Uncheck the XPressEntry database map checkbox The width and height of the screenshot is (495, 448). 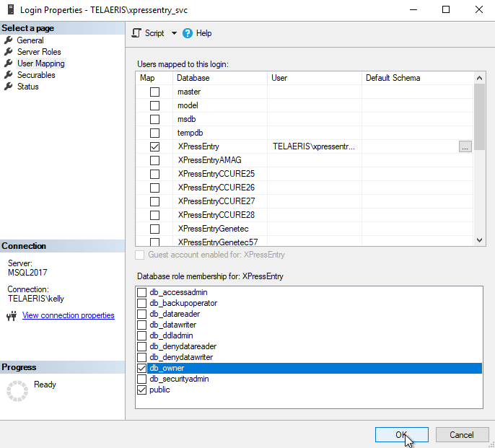tap(154, 146)
